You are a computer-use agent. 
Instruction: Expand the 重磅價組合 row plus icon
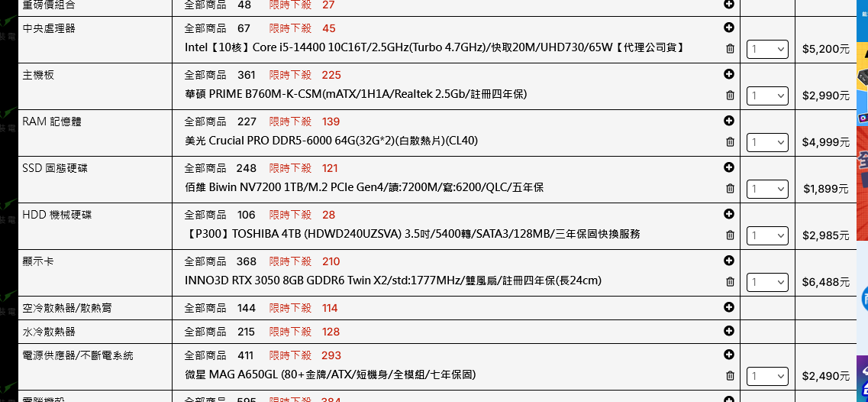click(x=728, y=4)
